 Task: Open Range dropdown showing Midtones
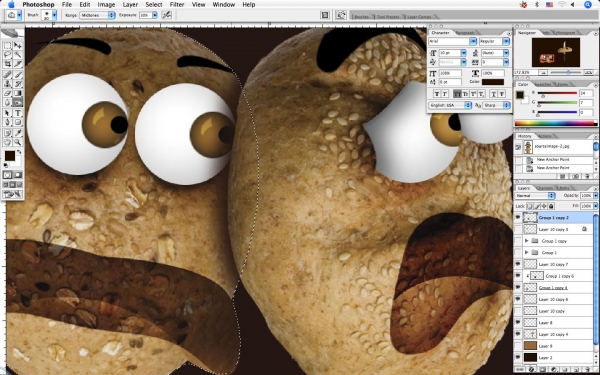click(x=97, y=15)
